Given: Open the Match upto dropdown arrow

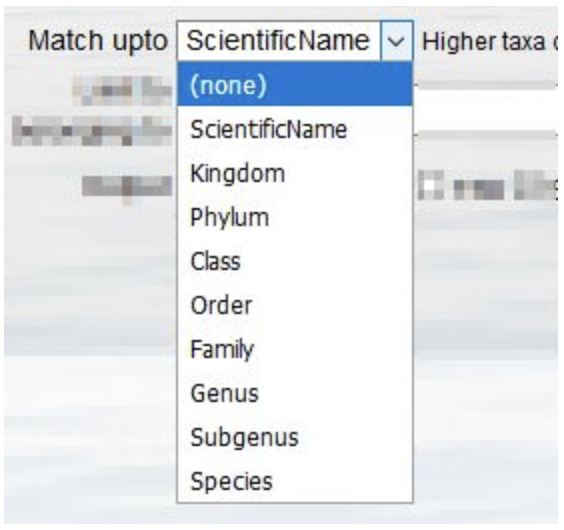Looking at the screenshot, I should (x=396, y=41).
